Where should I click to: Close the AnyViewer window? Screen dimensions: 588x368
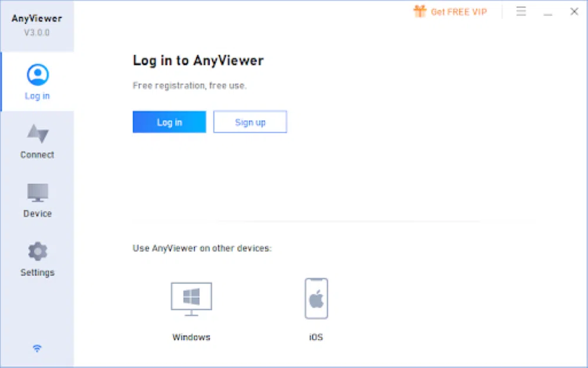574,12
